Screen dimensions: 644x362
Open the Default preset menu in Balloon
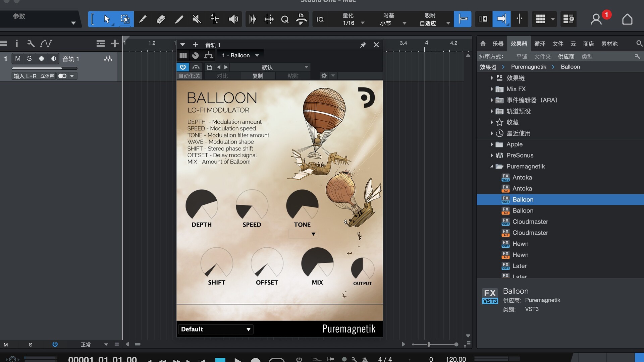click(215, 329)
